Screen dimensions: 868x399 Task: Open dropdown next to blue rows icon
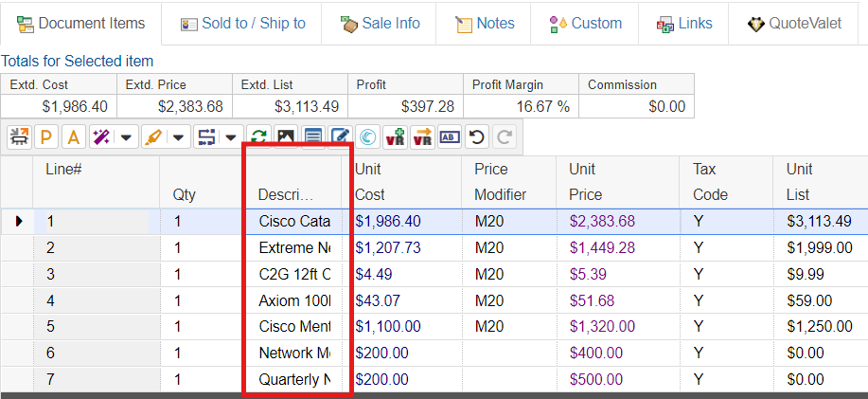tap(231, 138)
